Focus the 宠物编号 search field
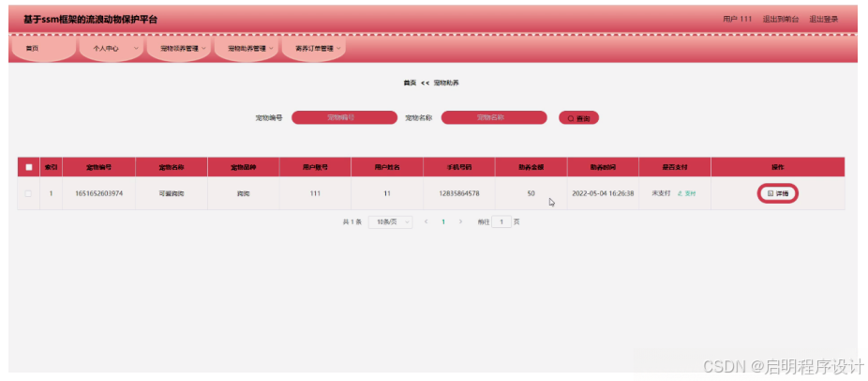This screenshot has width=868, height=381. pos(344,117)
